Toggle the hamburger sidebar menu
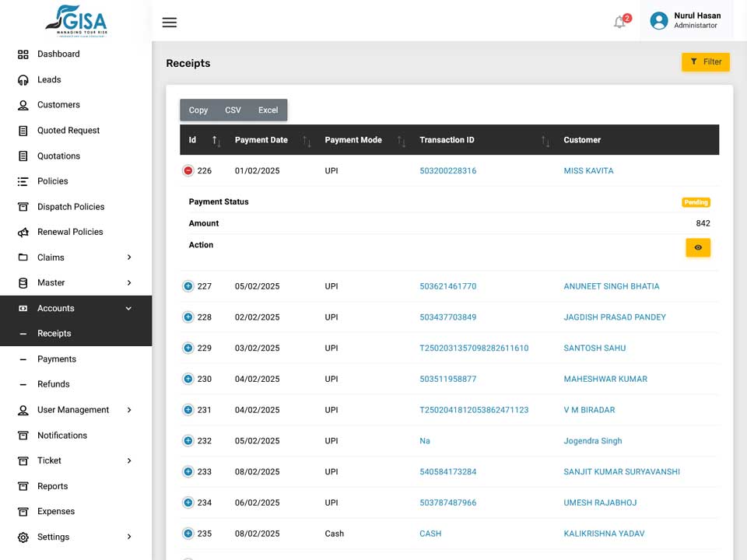Viewport: 747px width, 560px height. (169, 23)
